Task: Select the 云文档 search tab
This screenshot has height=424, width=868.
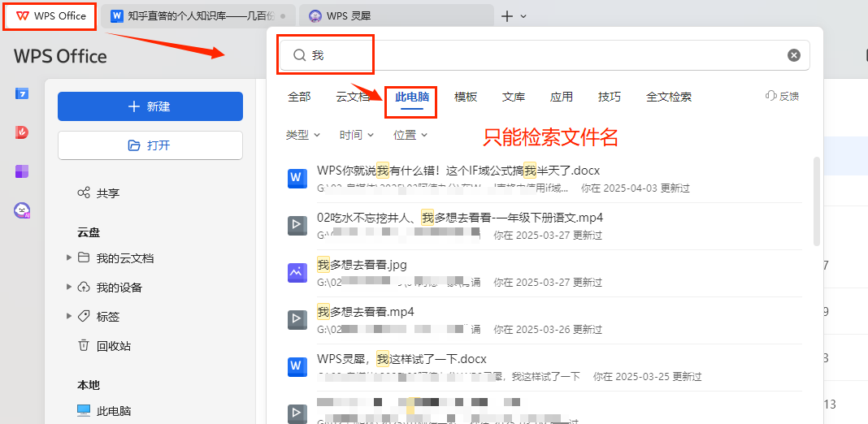Action: [353, 97]
